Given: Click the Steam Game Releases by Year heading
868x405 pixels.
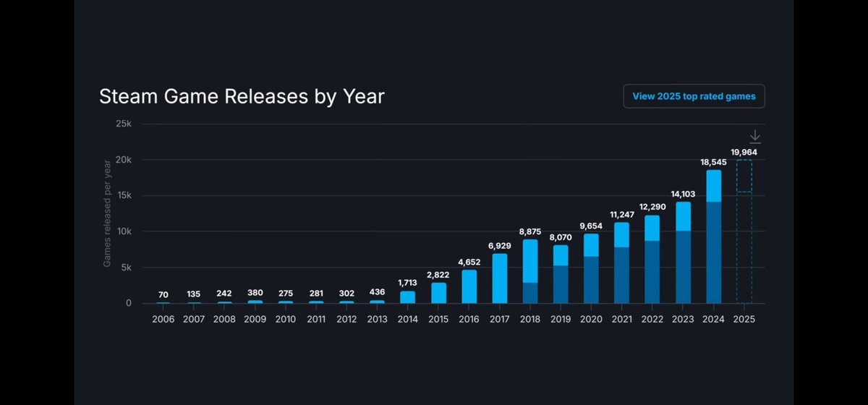Looking at the screenshot, I should (x=242, y=97).
